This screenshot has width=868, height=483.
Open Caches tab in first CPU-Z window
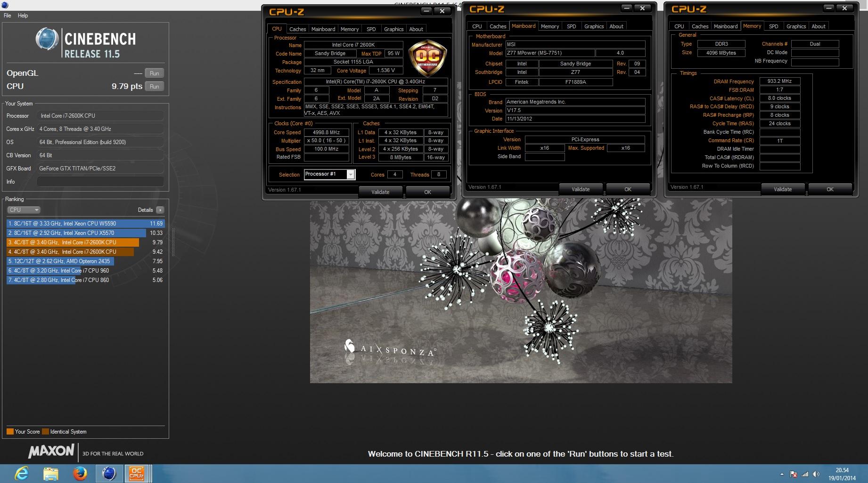(x=297, y=29)
